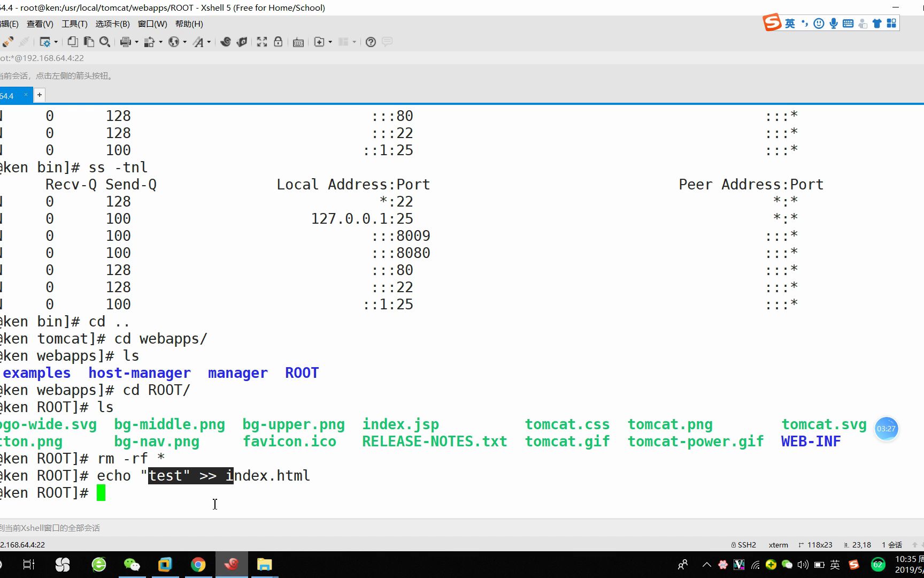Click the 23,18 cursor position indicator

[x=858, y=545]
